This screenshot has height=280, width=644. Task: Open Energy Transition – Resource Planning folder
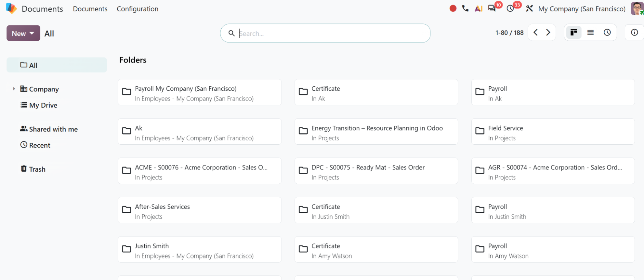tap(376, 131)
